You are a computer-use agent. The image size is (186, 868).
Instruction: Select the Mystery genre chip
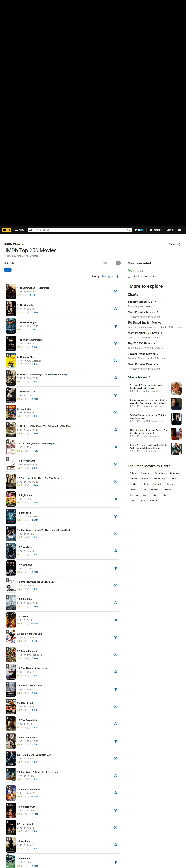[x=167, y=490]
